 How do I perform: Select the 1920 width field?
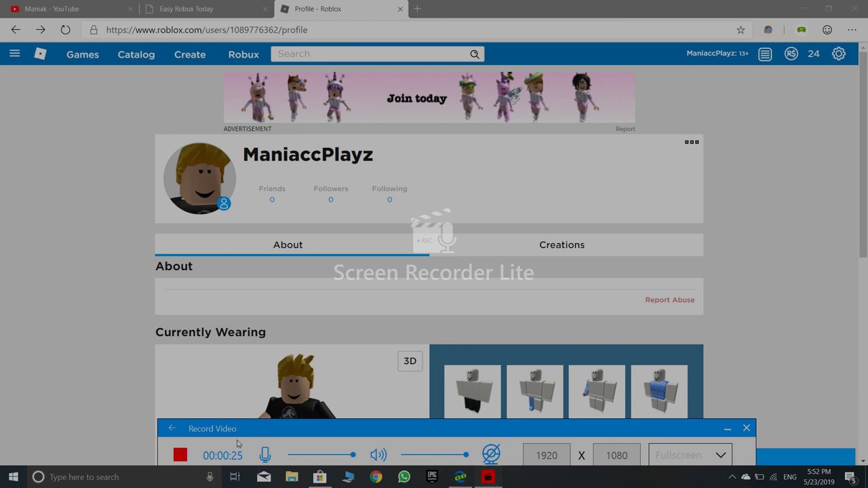547,455
